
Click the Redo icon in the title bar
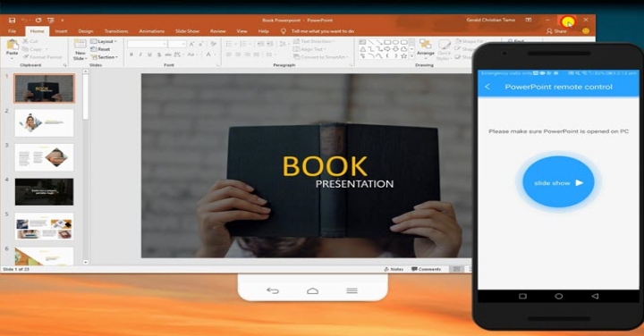pos(38,20)
